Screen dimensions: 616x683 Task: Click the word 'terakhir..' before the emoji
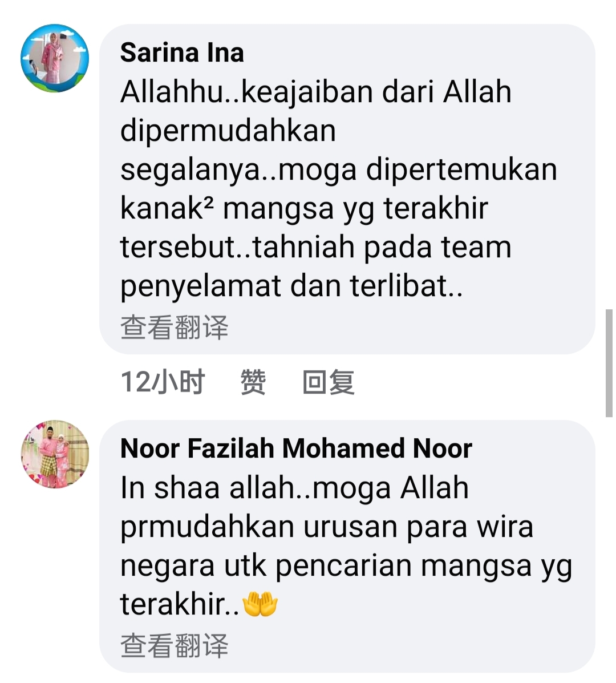180,604
